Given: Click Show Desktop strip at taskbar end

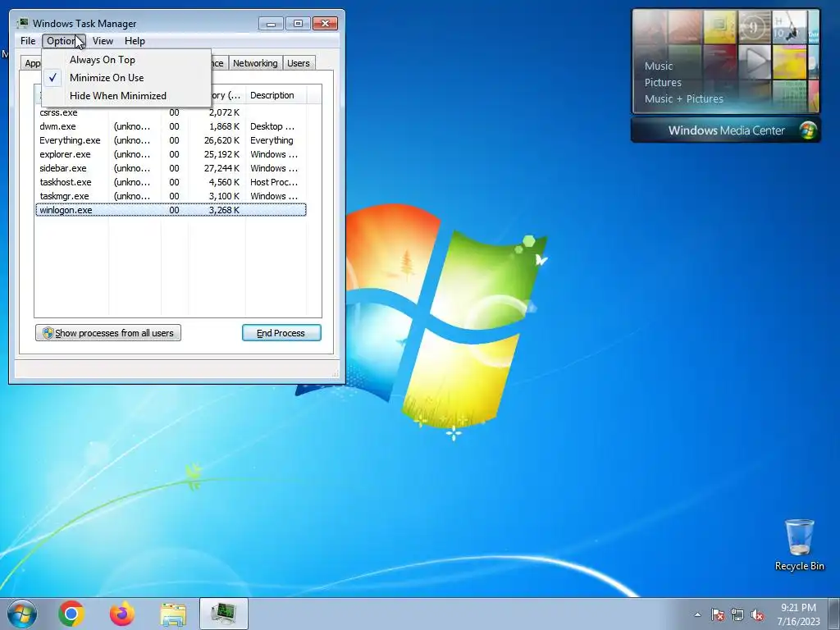Looking at the screenshot, I should coord(835,614).
